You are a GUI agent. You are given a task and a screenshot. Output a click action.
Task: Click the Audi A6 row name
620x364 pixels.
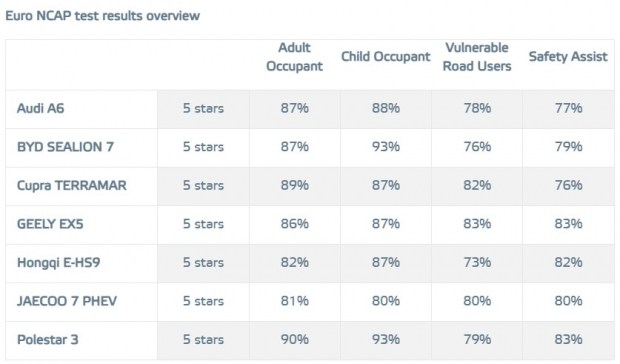tap(40, 108)
